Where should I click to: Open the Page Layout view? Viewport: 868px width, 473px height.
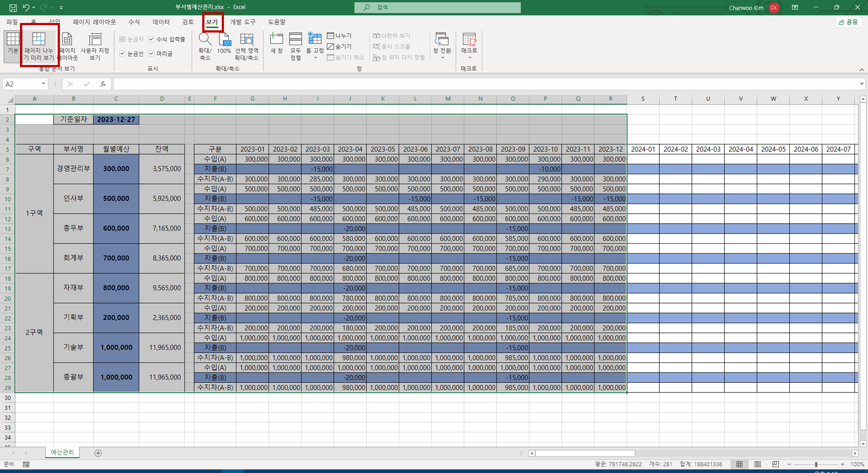67,46
